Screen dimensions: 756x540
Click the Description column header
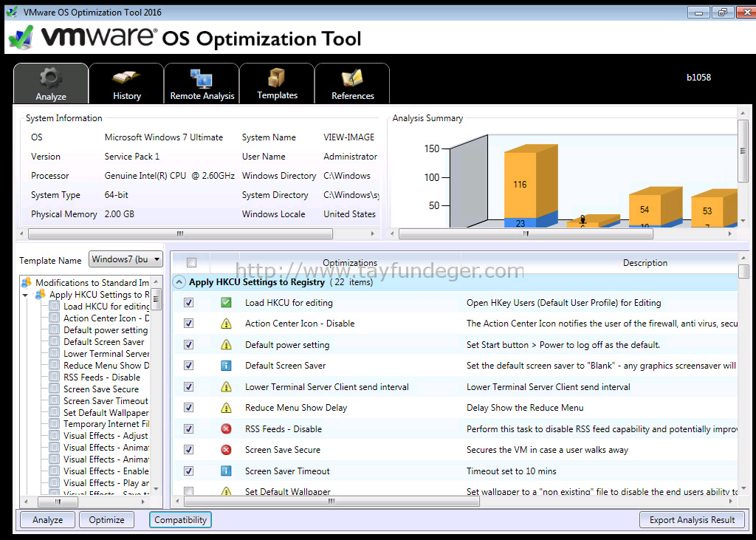click(x=645, y=262)
